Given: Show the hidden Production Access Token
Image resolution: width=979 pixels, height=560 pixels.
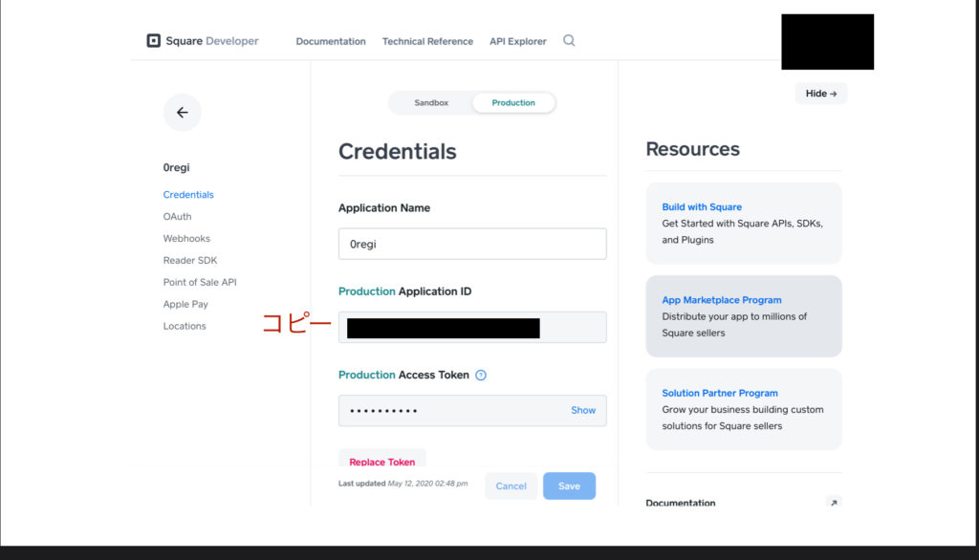Looking at the screenshot, I should (582, 410).
